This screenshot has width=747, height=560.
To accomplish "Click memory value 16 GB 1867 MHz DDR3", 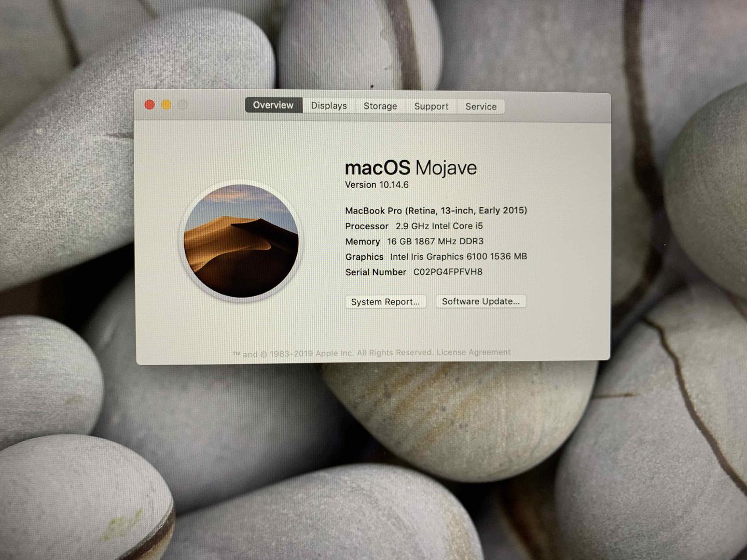I will tap(435, 241).
